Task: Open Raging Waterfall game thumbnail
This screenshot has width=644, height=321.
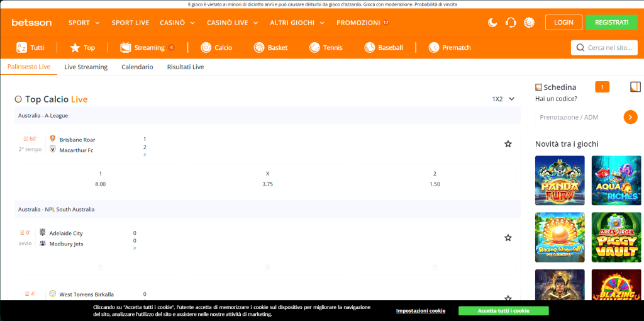Action: click(560, 237)
